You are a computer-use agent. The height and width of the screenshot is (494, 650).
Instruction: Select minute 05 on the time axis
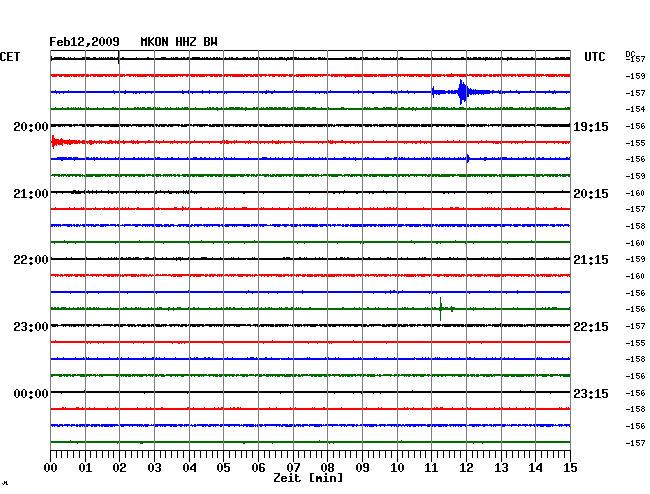coord(223,467)
